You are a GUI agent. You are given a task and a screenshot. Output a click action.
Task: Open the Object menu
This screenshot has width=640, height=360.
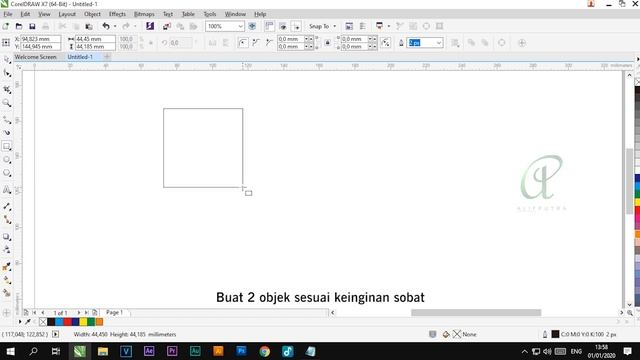pyautogui.click(x=92, y=14)
